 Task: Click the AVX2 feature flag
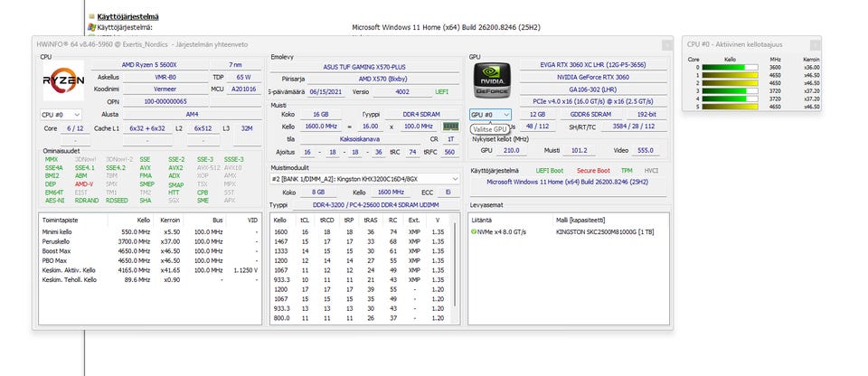(x=176, y=168)
